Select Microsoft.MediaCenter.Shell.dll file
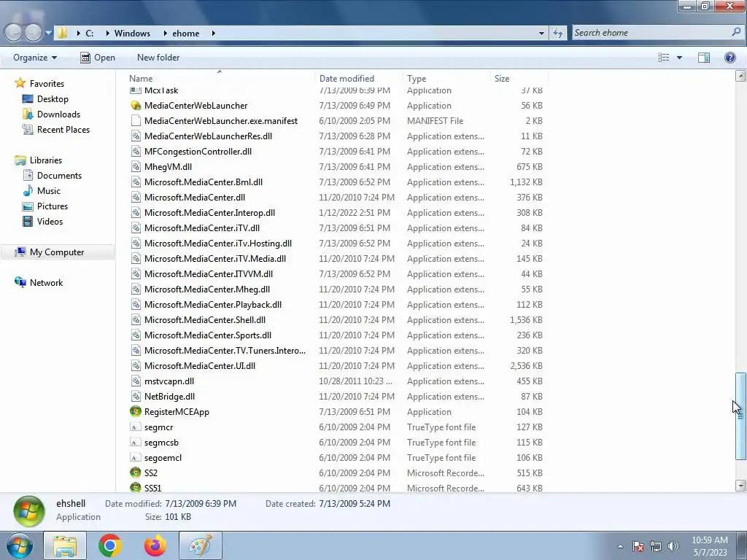 pos(205,320)
